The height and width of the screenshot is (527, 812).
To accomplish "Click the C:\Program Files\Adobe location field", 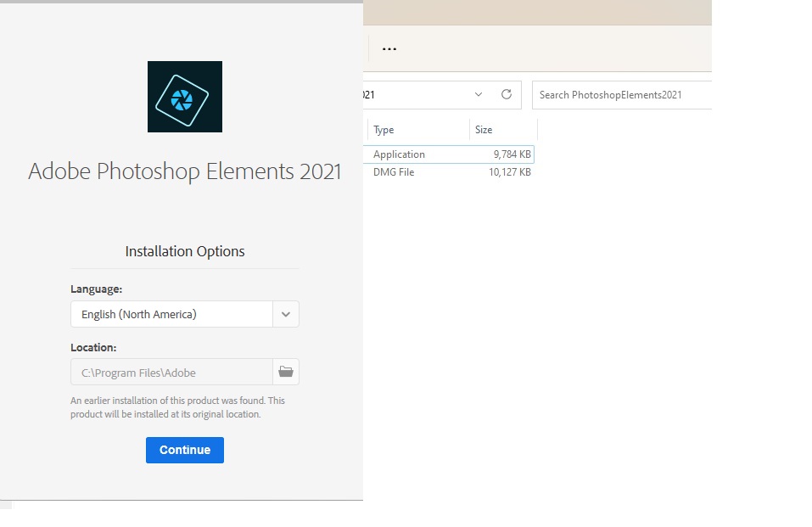I will click(170, 372).
